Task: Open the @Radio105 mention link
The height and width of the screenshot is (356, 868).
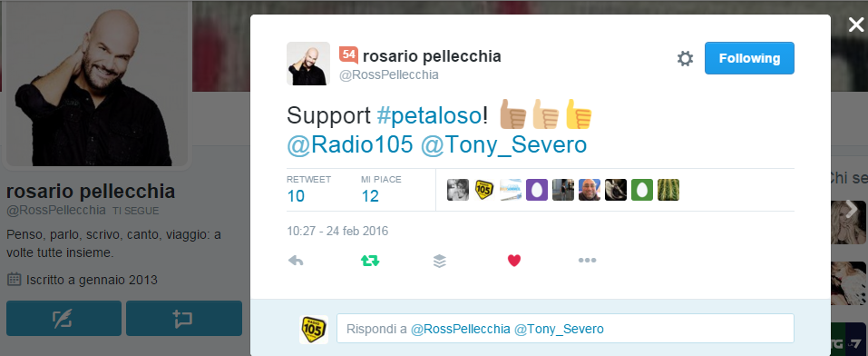Action: click(350, 144)
